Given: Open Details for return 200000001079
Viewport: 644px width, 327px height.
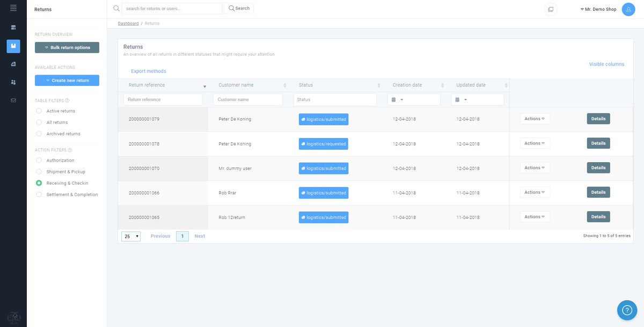Looking at the screenshot, I should [598, 119].
